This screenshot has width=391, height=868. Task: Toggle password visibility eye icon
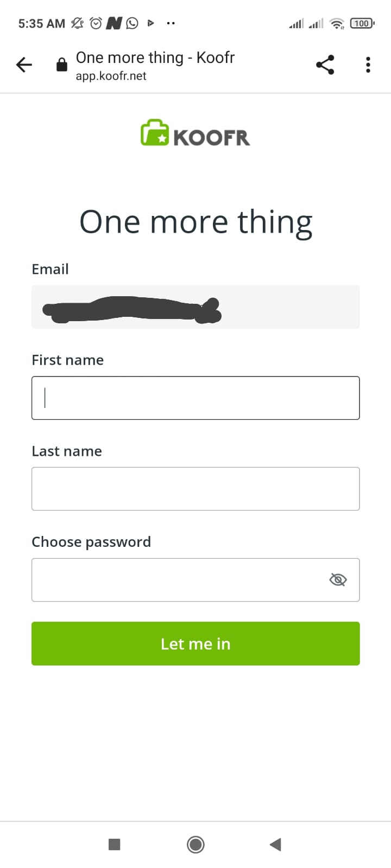tap(338, 580)
